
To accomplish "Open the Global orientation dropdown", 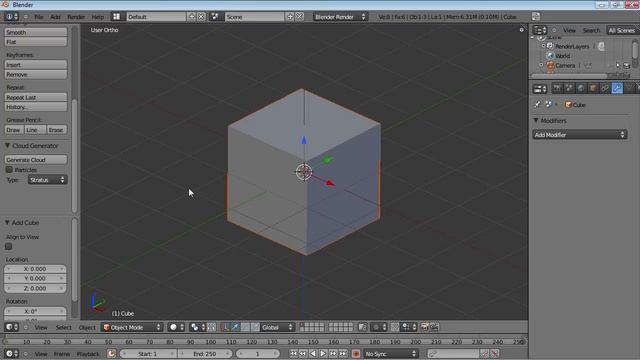I will tap(277, 327).
